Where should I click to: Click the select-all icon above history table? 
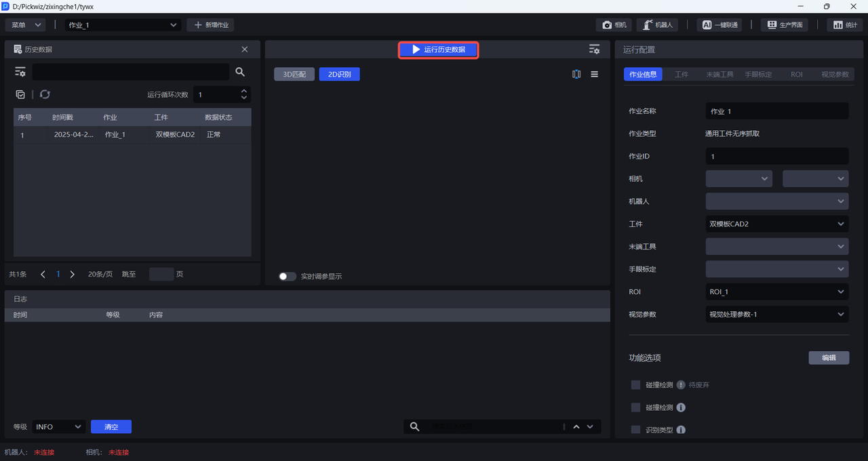point(20,95)
